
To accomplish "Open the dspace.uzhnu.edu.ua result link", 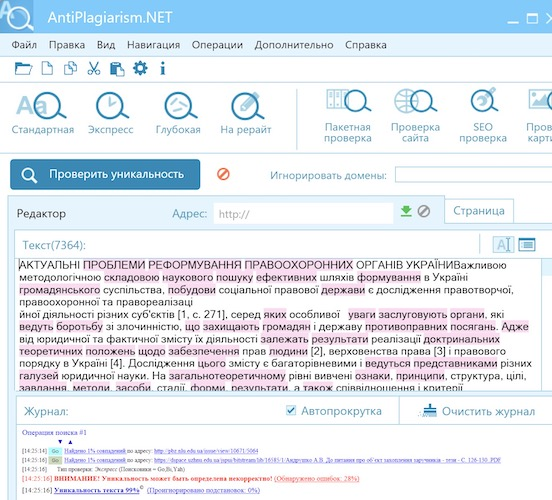I will pos(327,460).
